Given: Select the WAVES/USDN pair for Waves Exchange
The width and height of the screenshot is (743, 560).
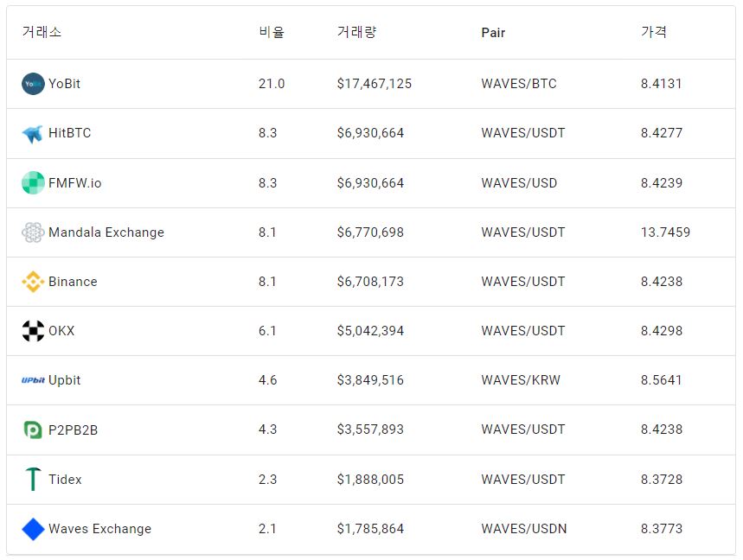Looking at the screenshot, I should point(524,529).
